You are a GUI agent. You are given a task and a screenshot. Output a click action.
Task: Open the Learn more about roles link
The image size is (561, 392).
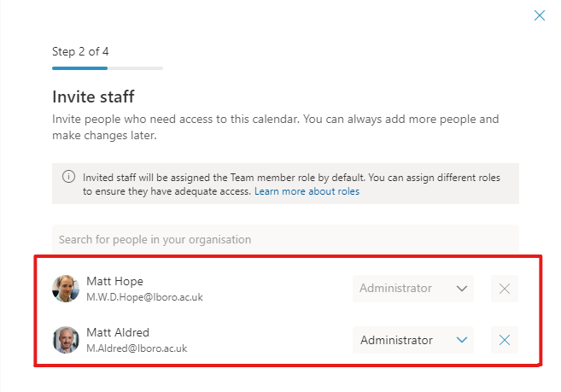click(307, 191)
